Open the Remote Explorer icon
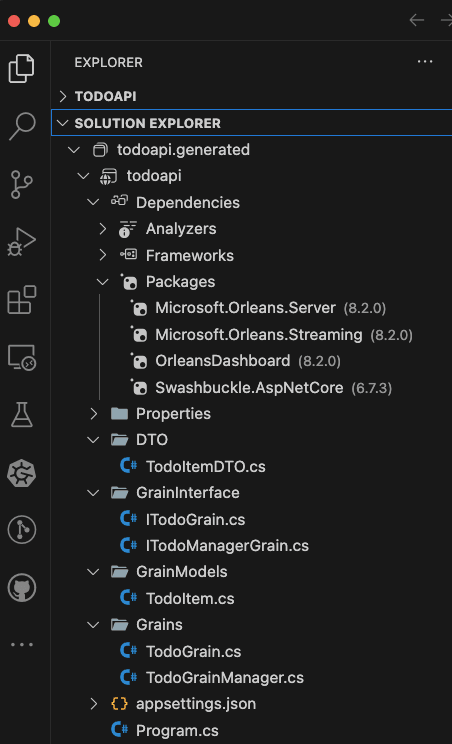452x744 pixels. tap(22, 357)
